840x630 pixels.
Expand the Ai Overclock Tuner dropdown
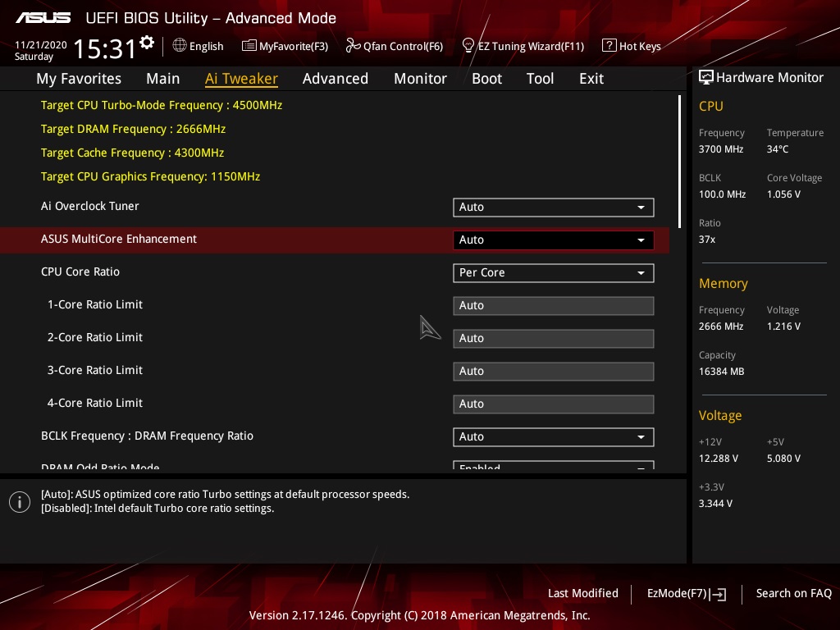[x=554, y=208]
